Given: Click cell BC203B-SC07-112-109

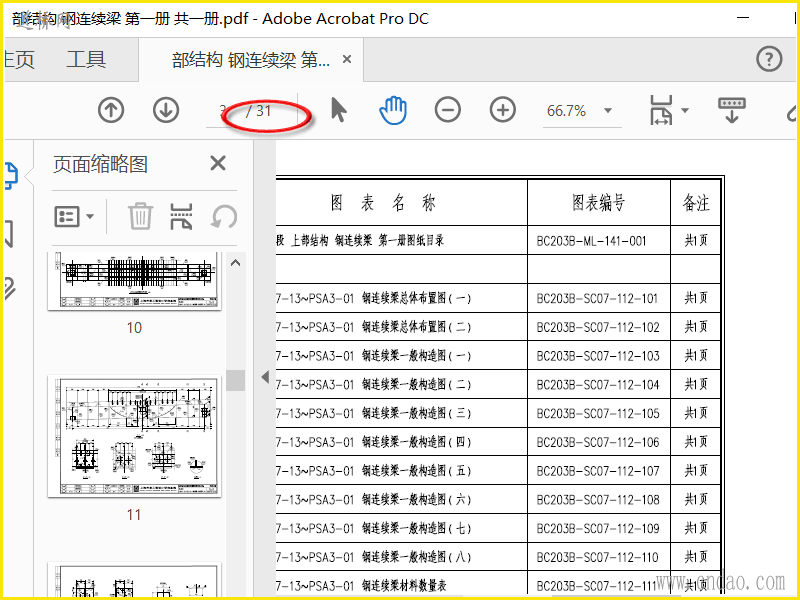Looking at the screenshot, I should pos(598,528).
